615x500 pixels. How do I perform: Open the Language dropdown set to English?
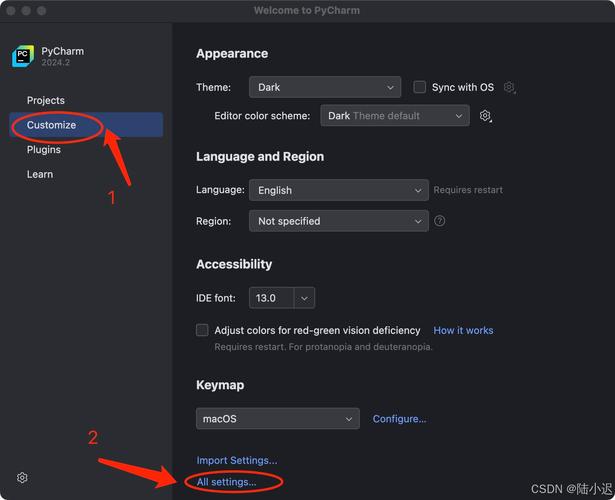(x=338, y=190)
